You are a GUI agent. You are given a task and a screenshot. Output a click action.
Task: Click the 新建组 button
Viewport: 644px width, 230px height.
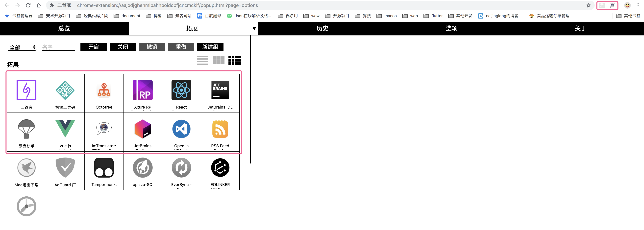point(210,46)
